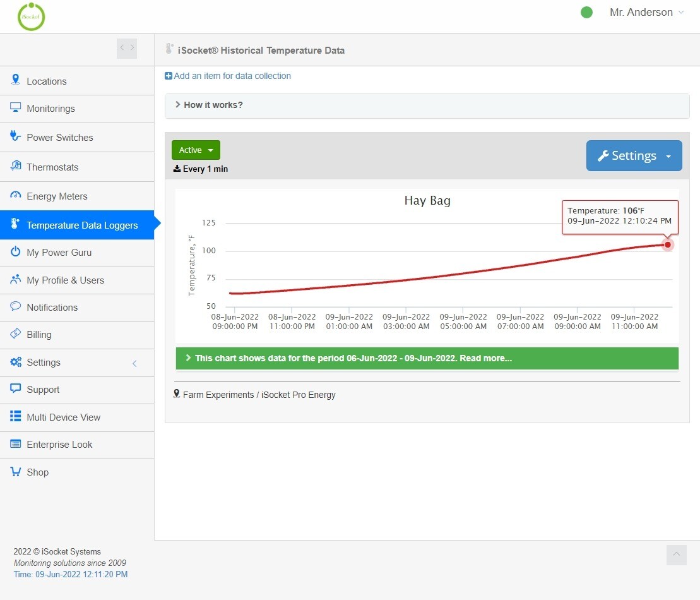
Task: Switch to Enterprise Look
Action: (77, 445)
